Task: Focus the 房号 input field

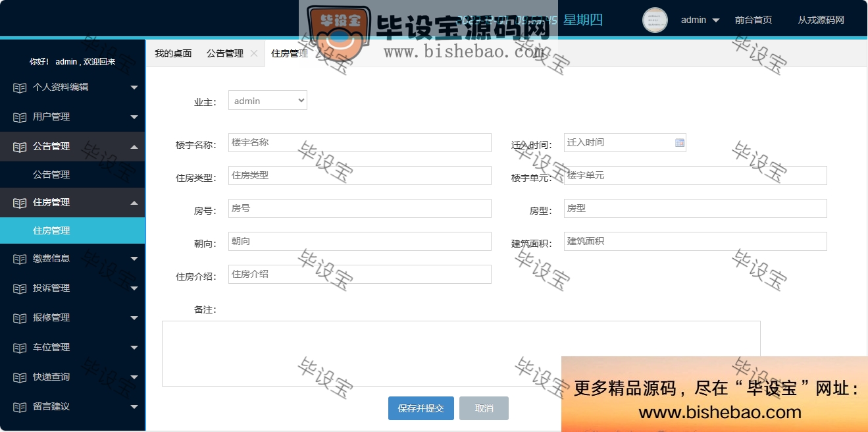Action: click(360, 208)
